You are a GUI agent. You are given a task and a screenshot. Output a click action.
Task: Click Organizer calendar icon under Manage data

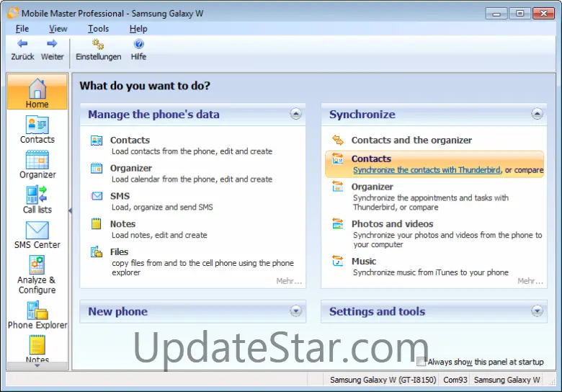coord(97,168)
